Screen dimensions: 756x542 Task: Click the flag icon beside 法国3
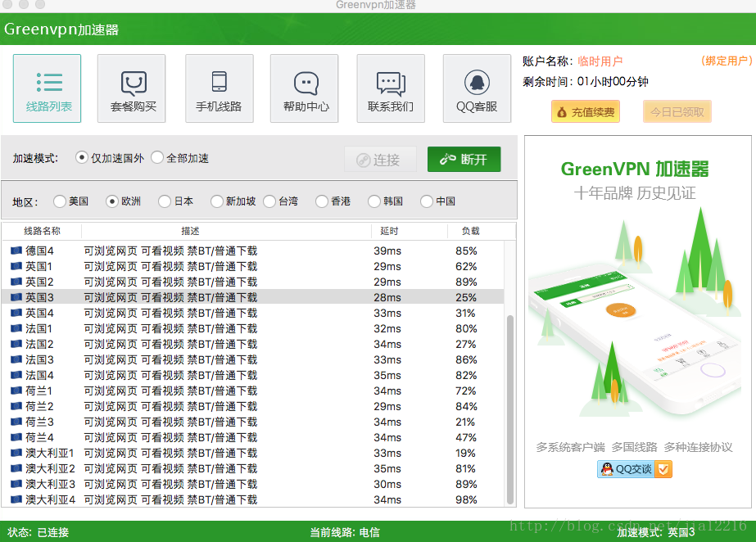(x=16, y=359)
